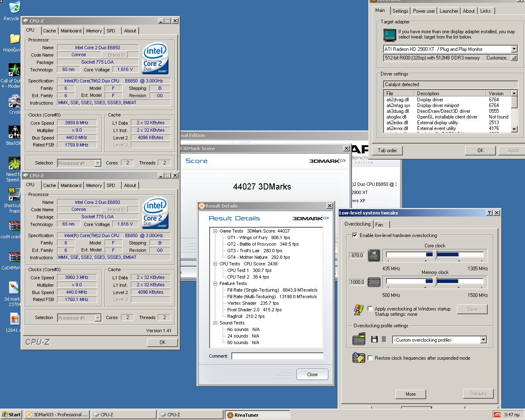
Task: Open the Custom overclocking profile dropdown
Action: point(483,340)
